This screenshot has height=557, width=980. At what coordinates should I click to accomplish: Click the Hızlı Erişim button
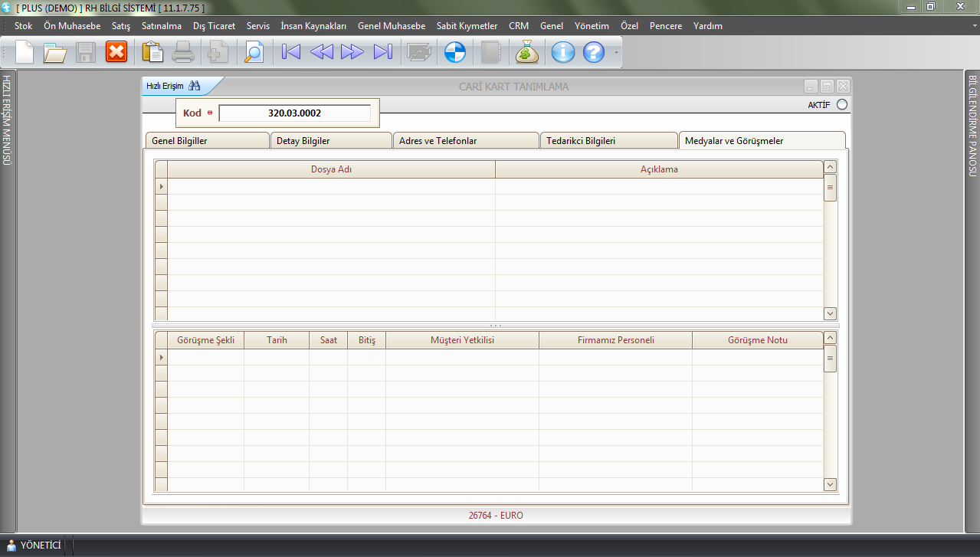click(172, 86)
